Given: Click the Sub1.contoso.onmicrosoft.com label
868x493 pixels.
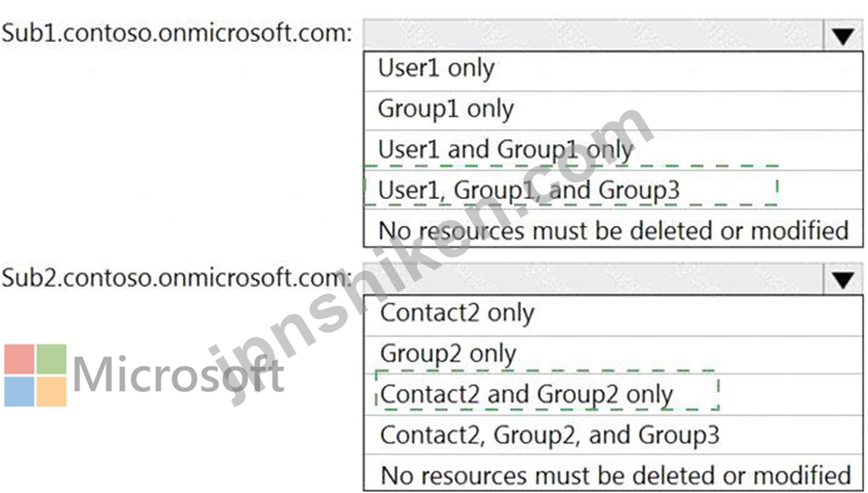Looking at the screenshot, I should tap(176, 33).
